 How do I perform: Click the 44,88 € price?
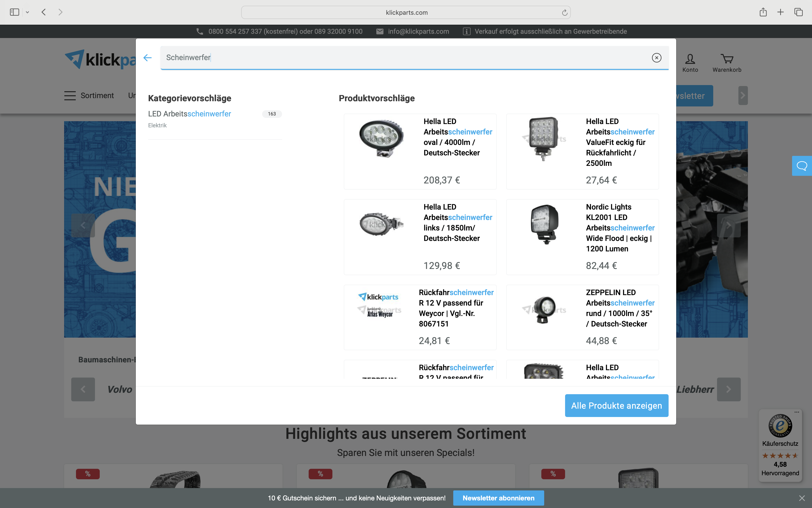coord(602,341)
